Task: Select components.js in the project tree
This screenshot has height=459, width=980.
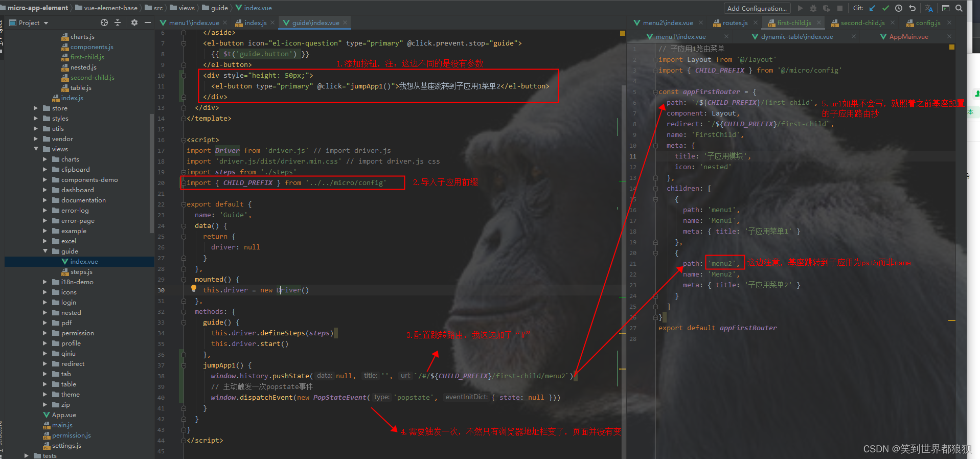Action: [x=92, y=47]
